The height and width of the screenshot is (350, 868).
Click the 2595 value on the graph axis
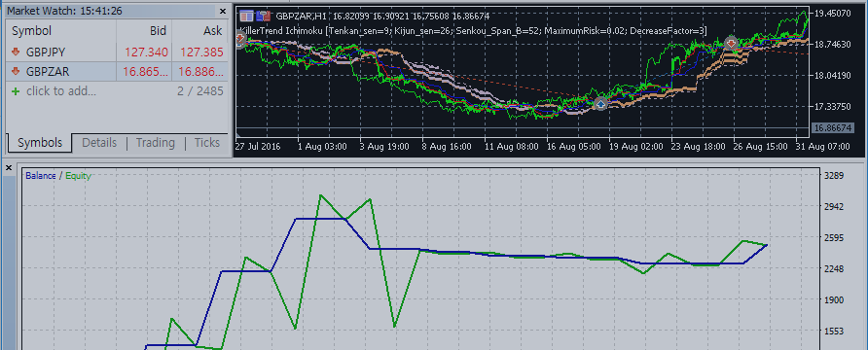point(834,238)
